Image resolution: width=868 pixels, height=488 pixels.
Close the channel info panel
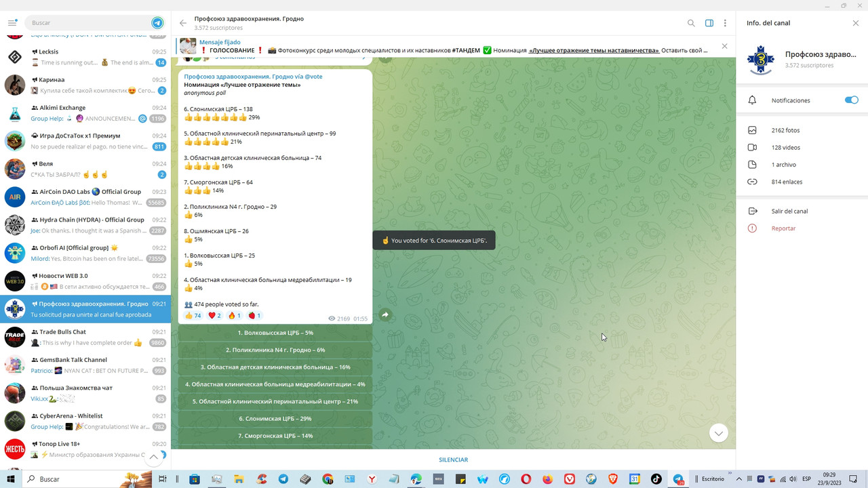[856, 23]
